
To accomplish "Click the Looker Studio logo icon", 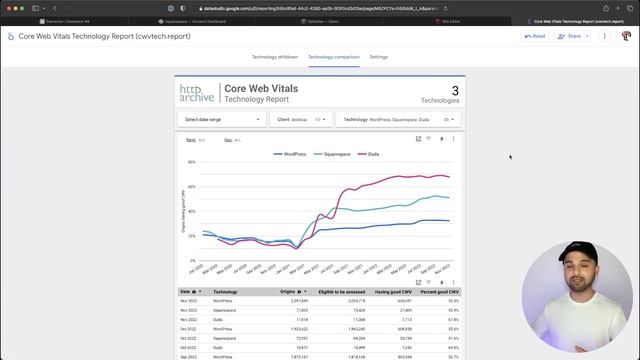I will click(x=11, y=36).
